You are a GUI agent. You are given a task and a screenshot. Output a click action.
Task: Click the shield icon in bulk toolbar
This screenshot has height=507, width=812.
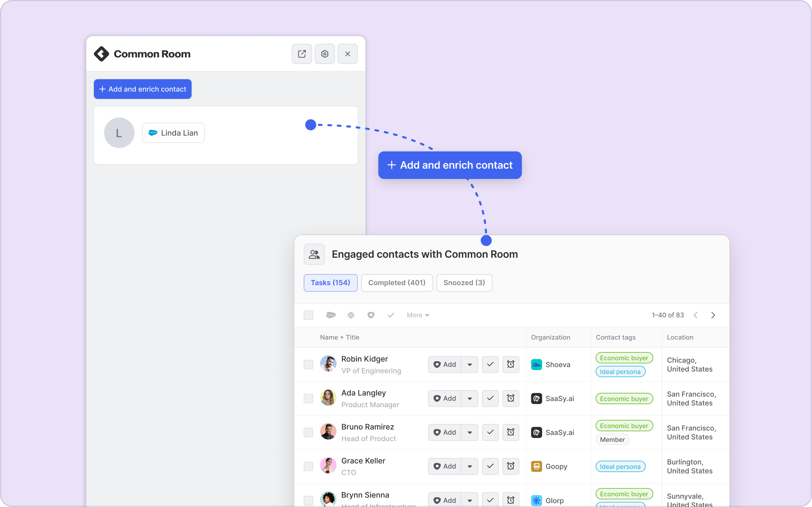pos(370,315)
